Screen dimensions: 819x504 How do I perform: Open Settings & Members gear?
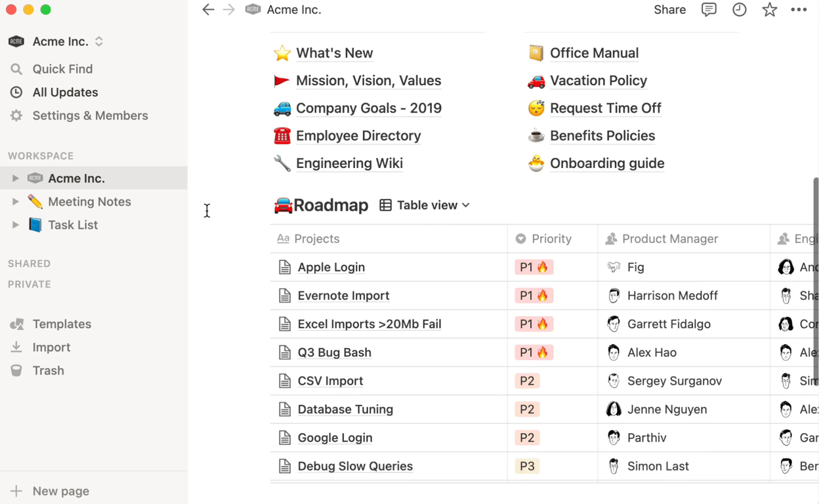tap(16, 115)
